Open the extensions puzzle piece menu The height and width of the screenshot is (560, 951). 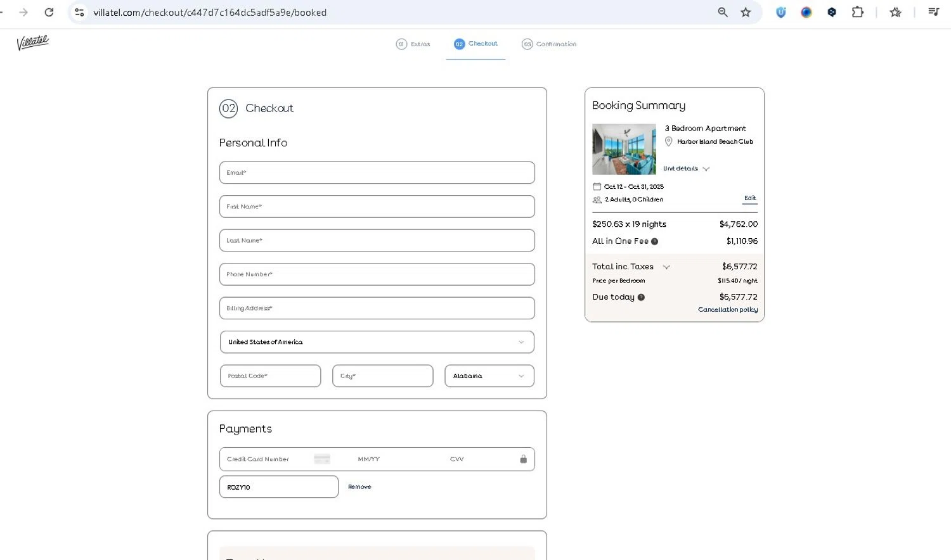858,12
